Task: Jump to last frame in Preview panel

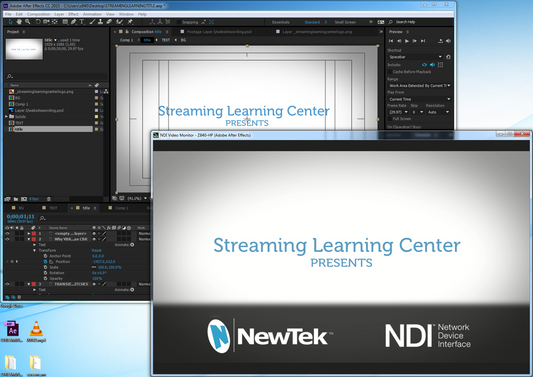Action: point(423,41)
